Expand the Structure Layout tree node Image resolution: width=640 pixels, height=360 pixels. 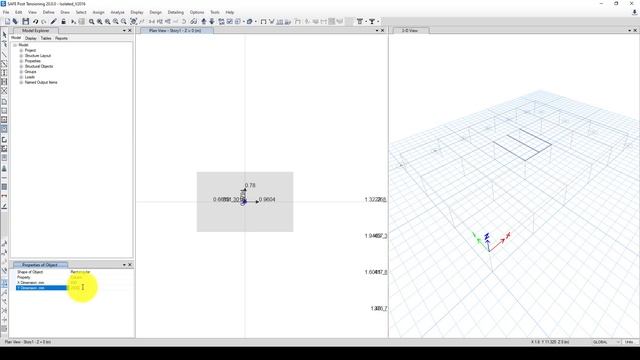click(x=21, y=56)
